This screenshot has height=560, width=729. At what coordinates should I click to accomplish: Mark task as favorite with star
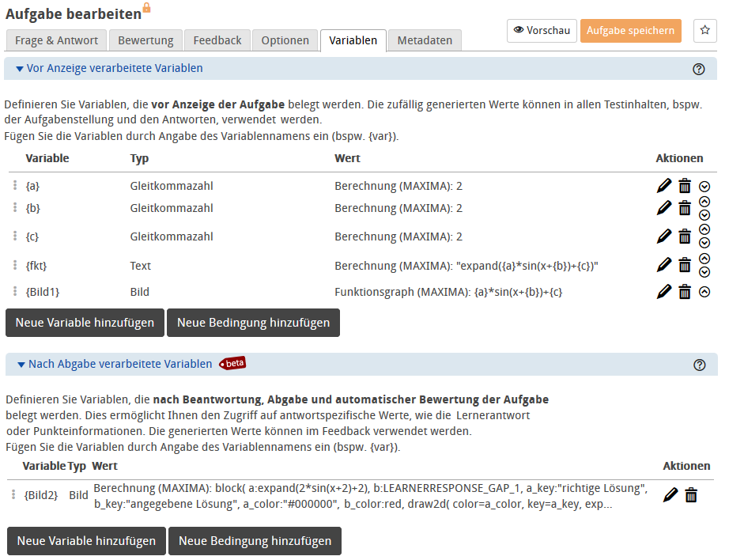[x=704, y=31]
